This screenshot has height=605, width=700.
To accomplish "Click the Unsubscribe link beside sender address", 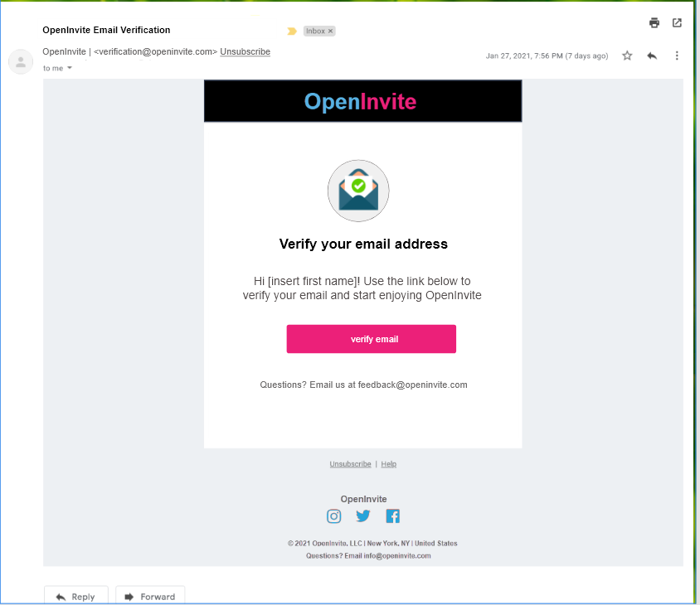I will click(245, 51).
